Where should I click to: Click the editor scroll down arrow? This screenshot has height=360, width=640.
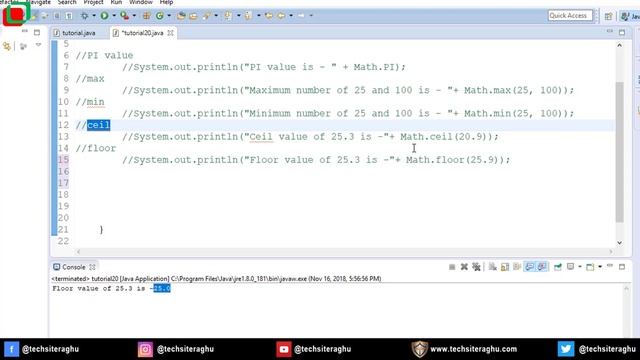[x=620, y=242]
